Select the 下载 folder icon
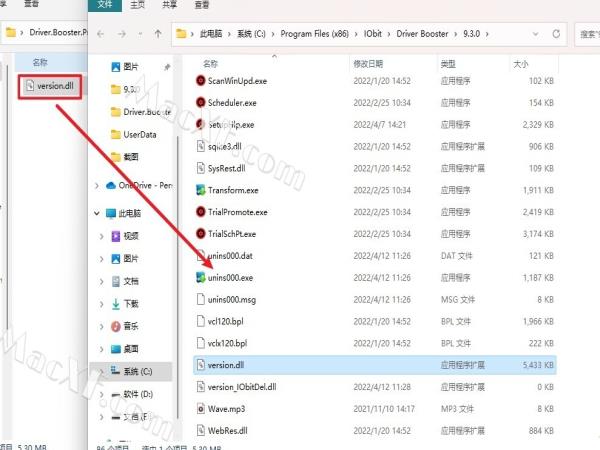 [x=116, y=304]
